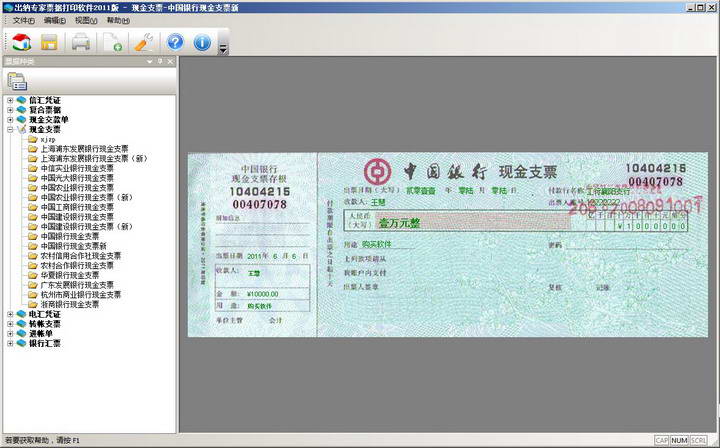Click the NUM status bar indicator
This screenshot has height=448, width=720.
(679, 441)
